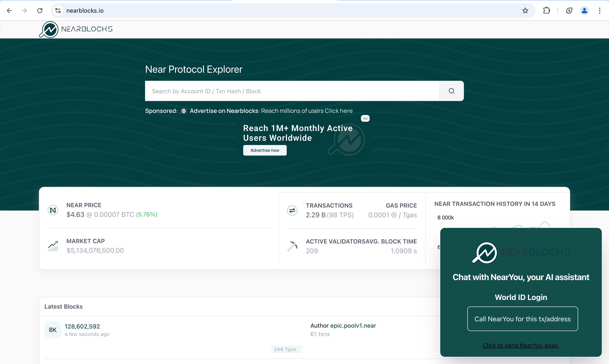
Task: Click the search magnifier button
Action: pos(451,91)
